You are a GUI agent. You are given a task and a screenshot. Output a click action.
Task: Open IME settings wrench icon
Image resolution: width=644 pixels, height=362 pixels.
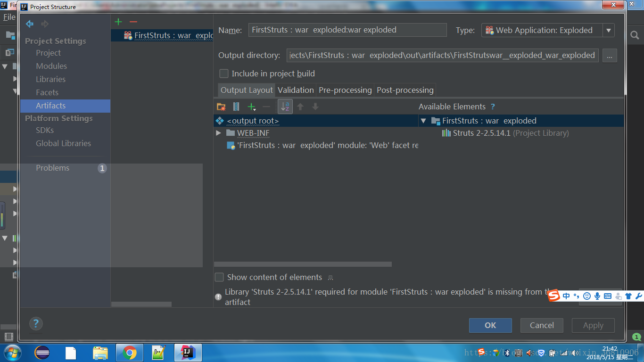639,296
